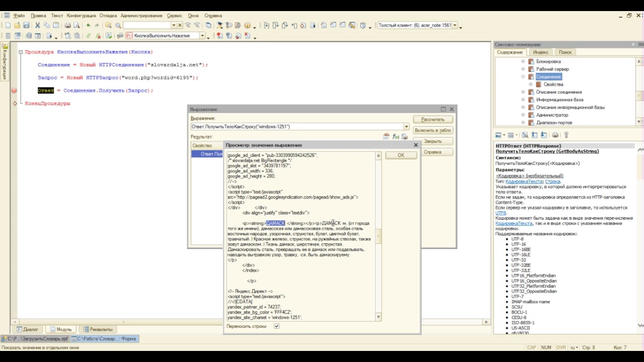The image size is (644, 362).
Task: Expand the 'Информационная база' tree node
Action: 523,100
